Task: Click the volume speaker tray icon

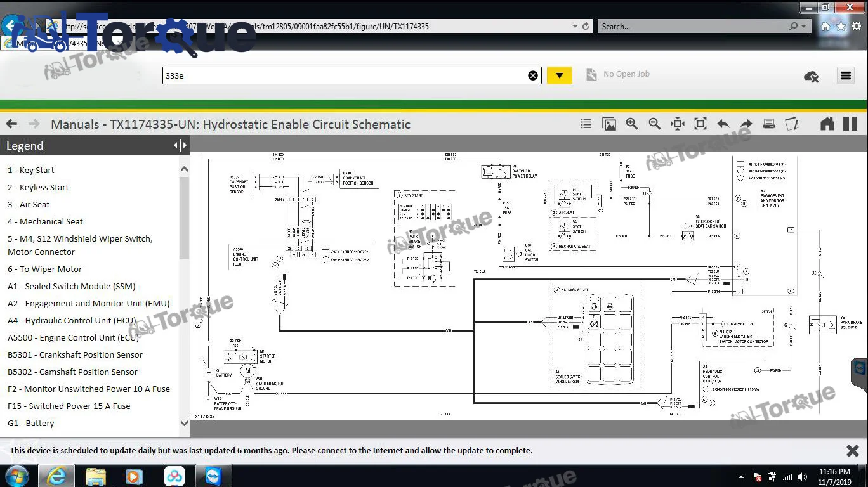Action: pyautogui.click(x=803, y=477)
